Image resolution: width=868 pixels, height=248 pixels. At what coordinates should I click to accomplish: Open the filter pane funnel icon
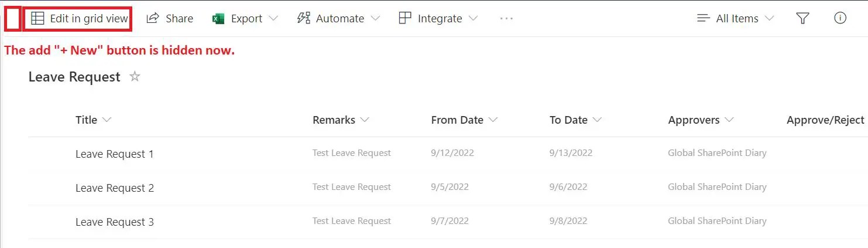pyautogui.click(x=803, y=19)
